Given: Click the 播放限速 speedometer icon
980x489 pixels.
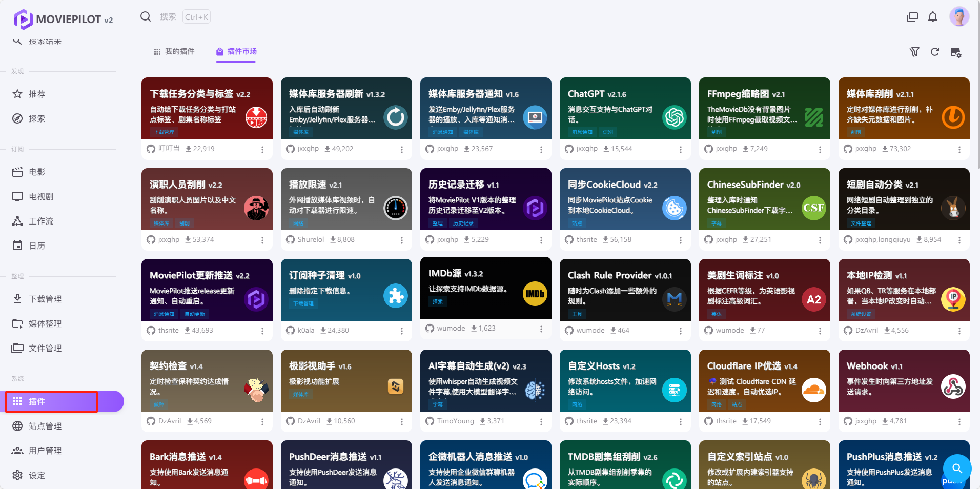Looking at the screenshot, I should 396,208.
